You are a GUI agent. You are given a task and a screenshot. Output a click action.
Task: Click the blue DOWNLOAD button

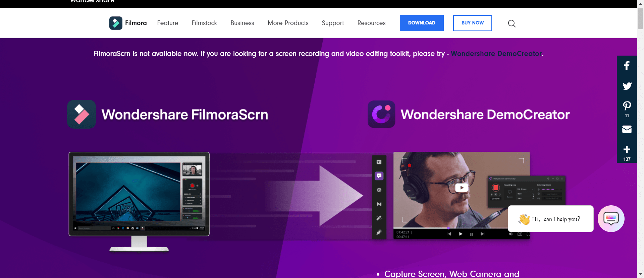pos(422,23)
